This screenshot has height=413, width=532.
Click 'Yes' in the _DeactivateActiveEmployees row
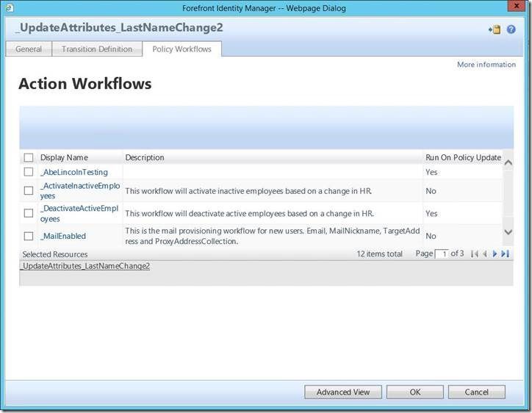pyautogui.click(x=431, y=213)
